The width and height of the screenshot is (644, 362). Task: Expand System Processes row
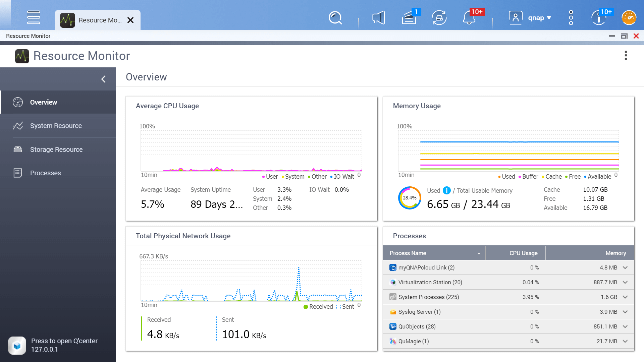tap(625, 297)
